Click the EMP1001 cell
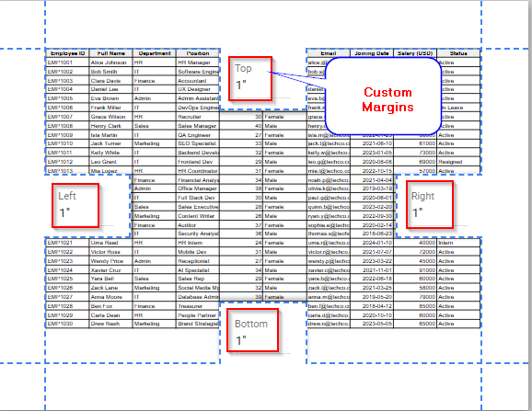 coord(67,63)
